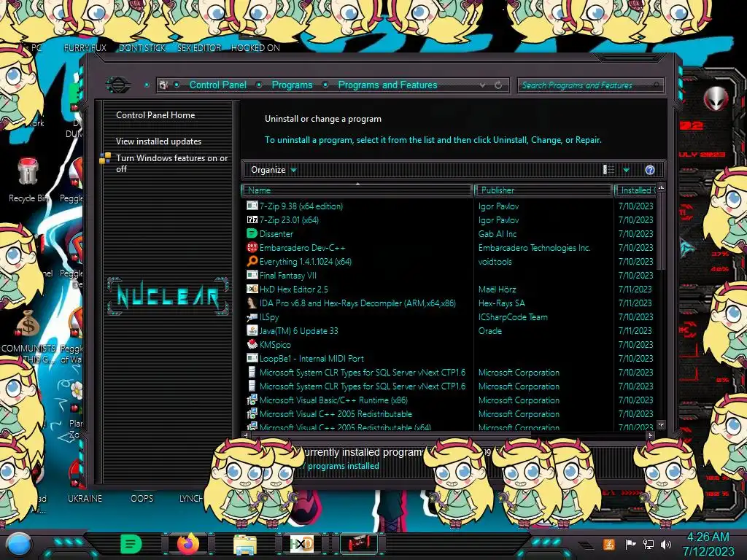This screenshot has height=560, width=747.
Task: Click the KMSpico red icon
Action: click(x=252, y=344)
